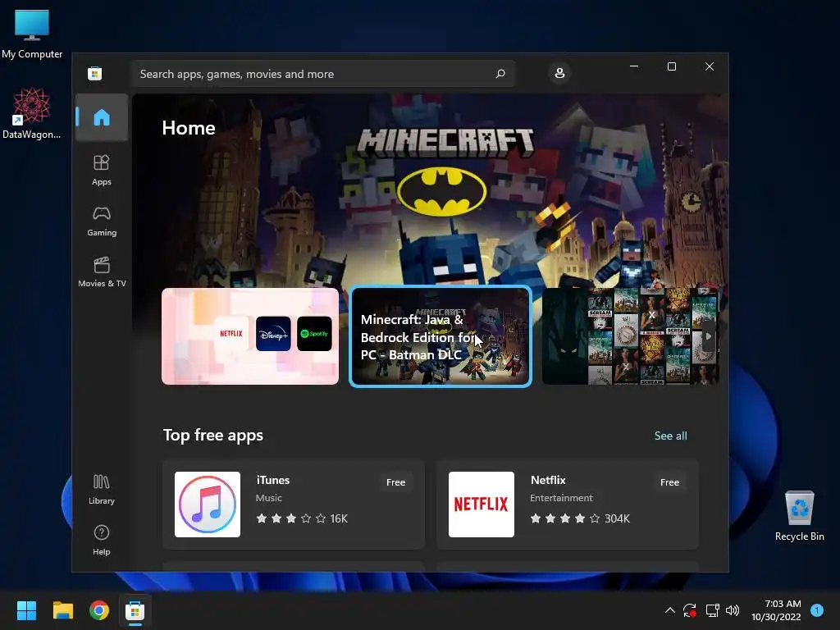The width and height of the screenshot is (840, 630).
Task: Open network settings tray icon
Action: (712, 610)
